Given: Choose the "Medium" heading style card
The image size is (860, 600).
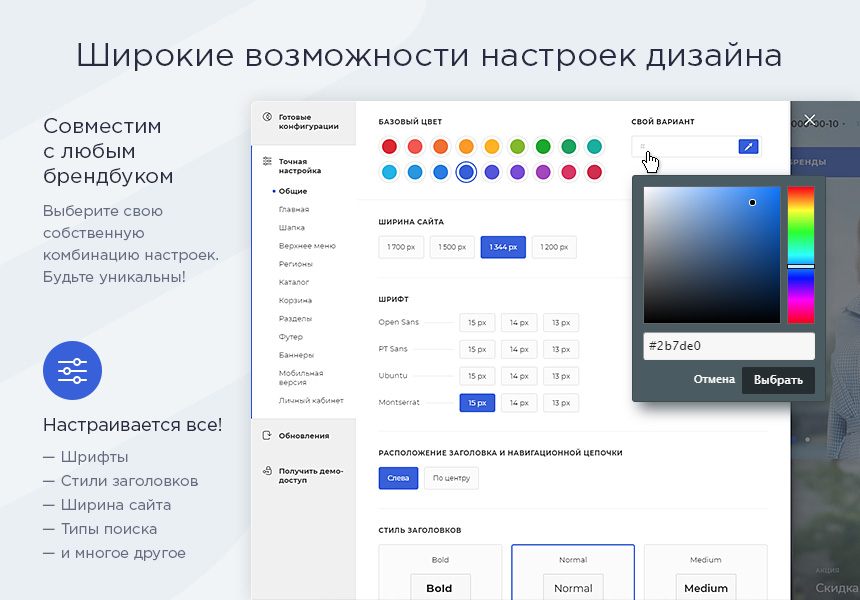Looking at the screenshot, I should pyautogui.click(x=705, y=572).
